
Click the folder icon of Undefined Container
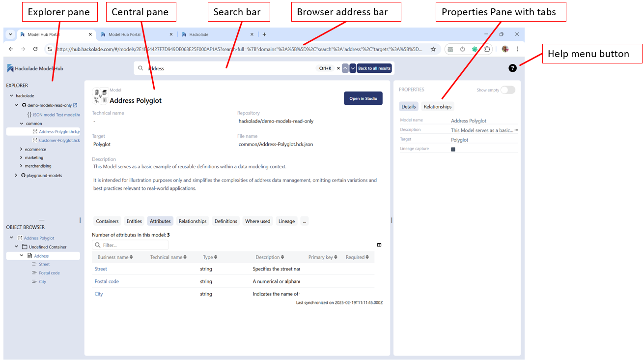click(24, 247)
